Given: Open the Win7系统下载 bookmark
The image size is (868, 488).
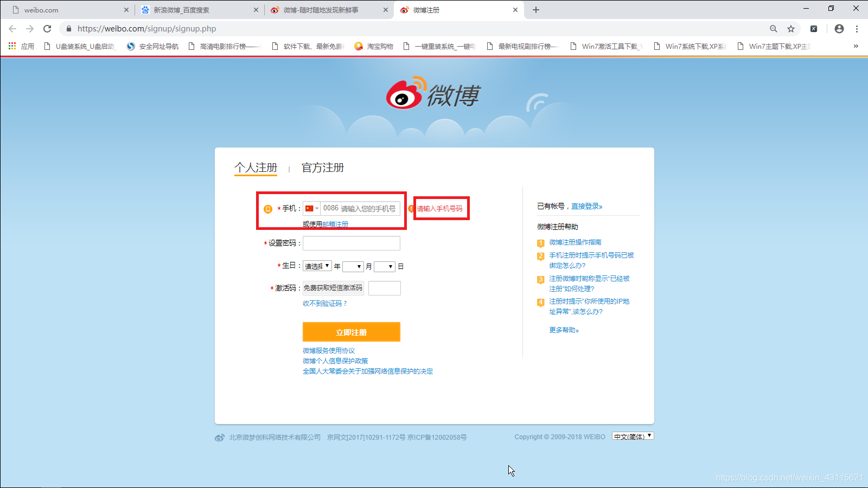Looking at the screenshot, I should pyautogui.click(x=690, y=46).
